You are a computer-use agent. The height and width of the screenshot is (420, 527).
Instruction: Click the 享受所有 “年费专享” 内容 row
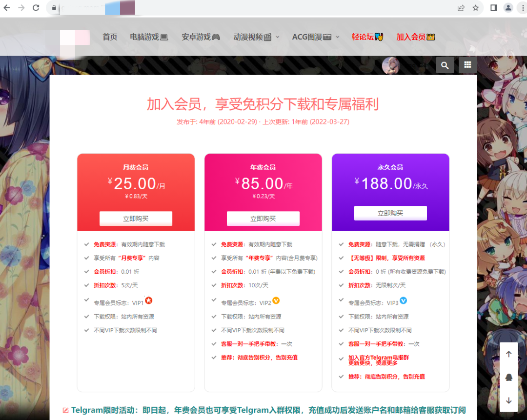click(x=269, y=258)
